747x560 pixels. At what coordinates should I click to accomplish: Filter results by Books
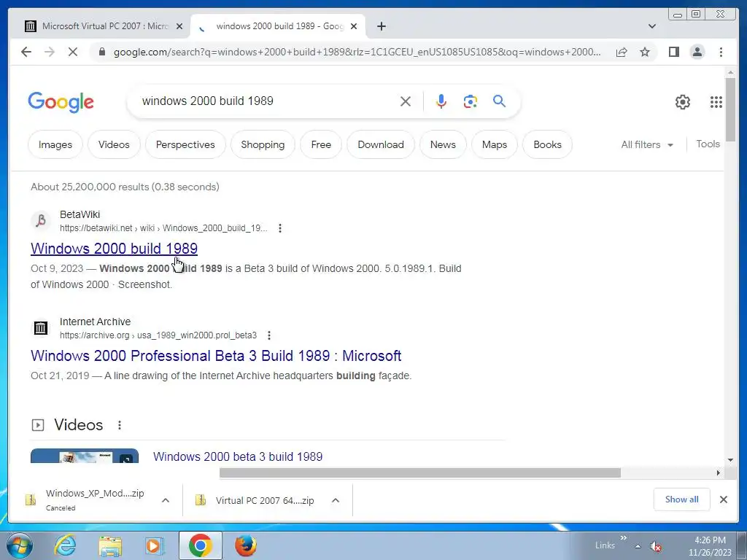(x=547, y=144)
